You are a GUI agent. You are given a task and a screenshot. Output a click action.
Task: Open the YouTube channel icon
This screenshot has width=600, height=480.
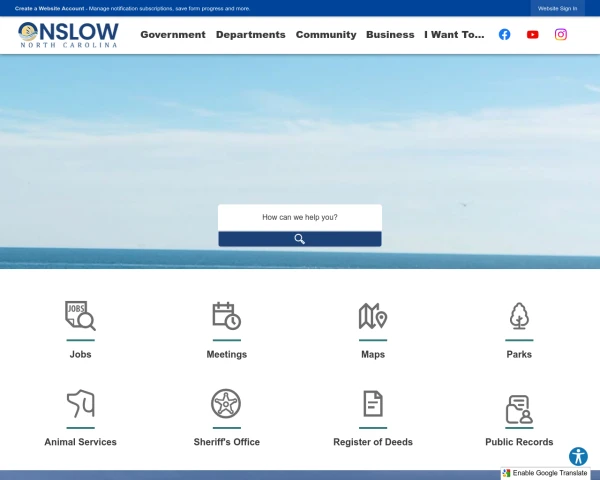point(532,34)
